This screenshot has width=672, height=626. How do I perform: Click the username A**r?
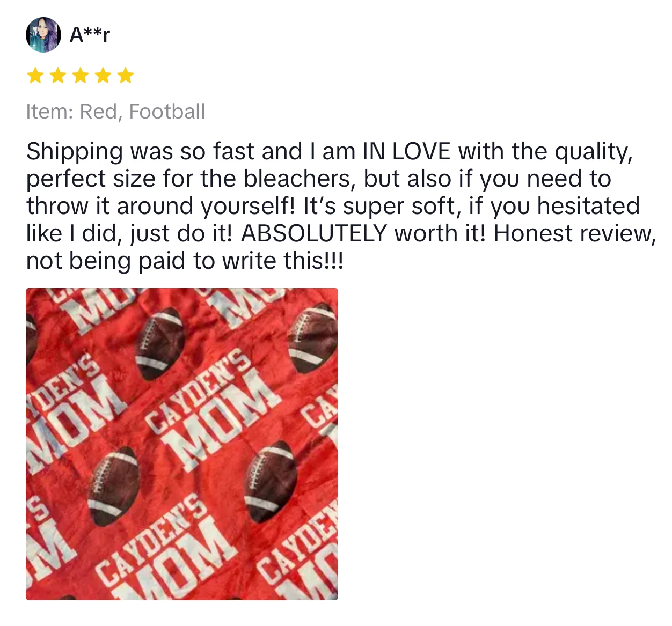coord(90,35)
